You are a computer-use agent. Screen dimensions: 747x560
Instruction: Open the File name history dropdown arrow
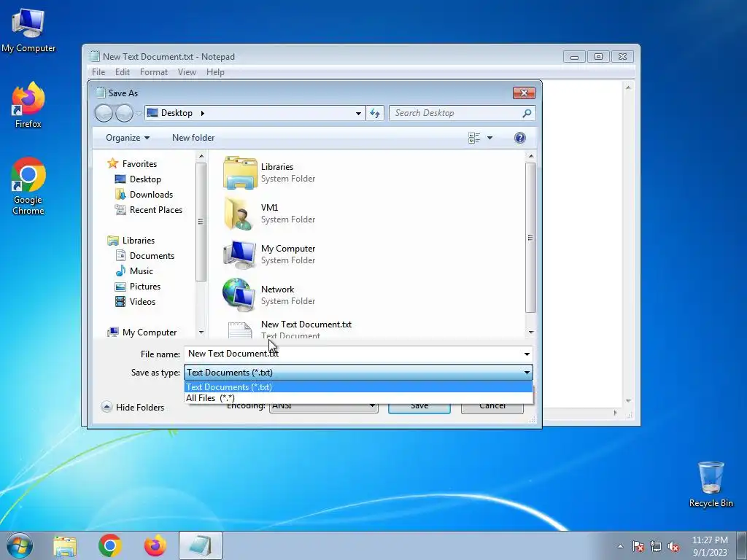coord(527,354)
